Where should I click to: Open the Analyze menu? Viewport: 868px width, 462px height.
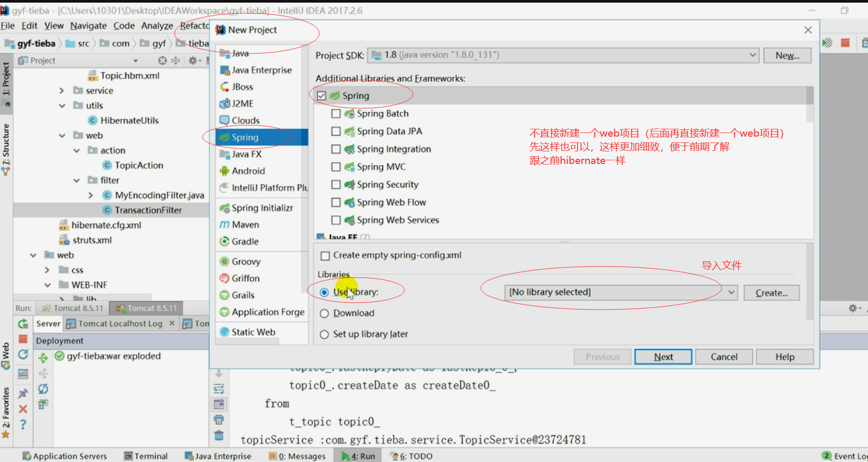click(x=157, y=26)
